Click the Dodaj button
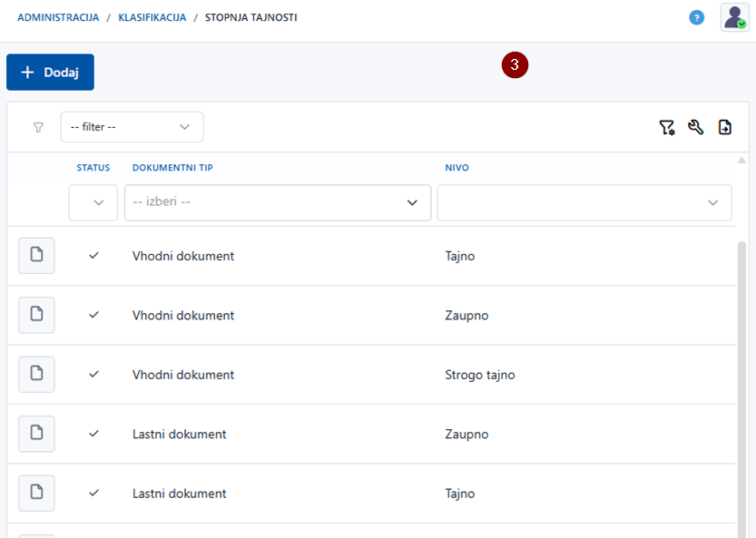This screenshot has height=538, width=756. 50,73
